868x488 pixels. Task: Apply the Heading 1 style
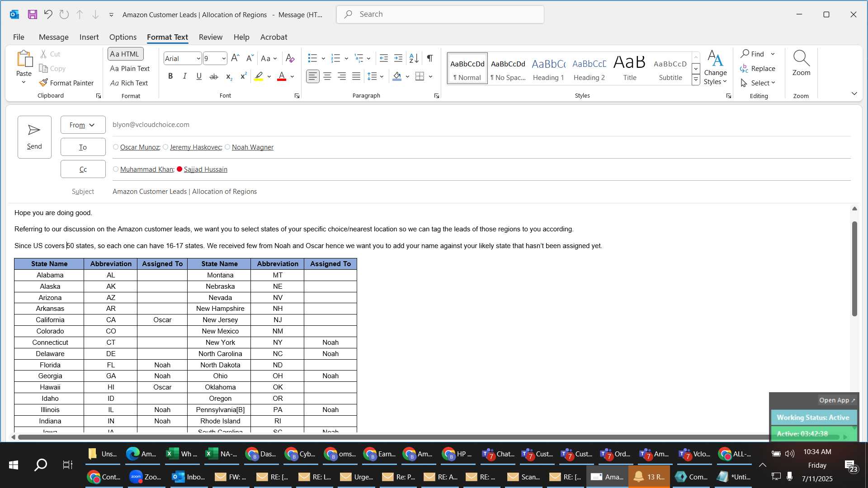point(548,68)
